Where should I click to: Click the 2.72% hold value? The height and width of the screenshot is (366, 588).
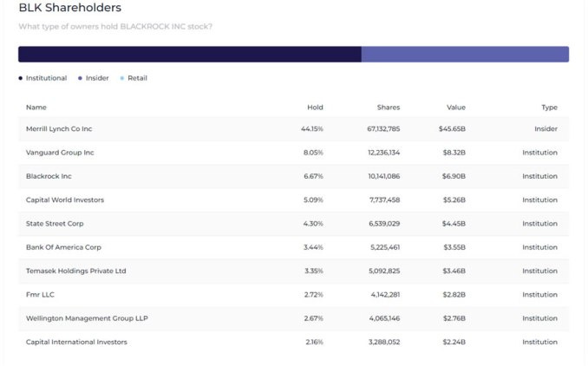coord(313,294)
